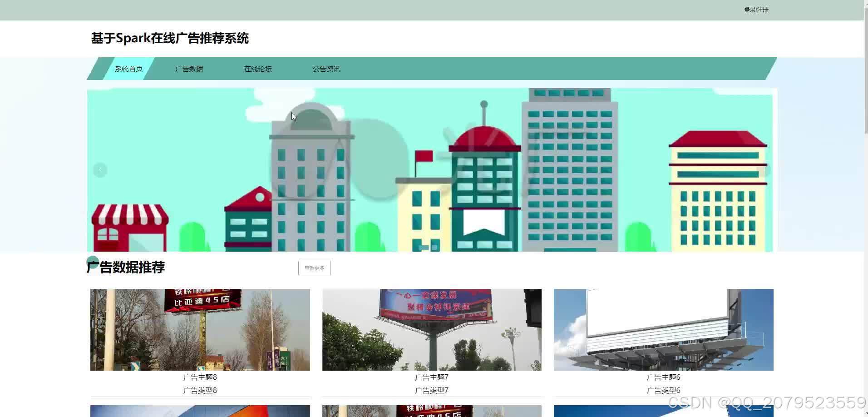Screen dimensions: 868x417
Task: Click the empty billboard frame thumbnail
Action: coord(663,329)
